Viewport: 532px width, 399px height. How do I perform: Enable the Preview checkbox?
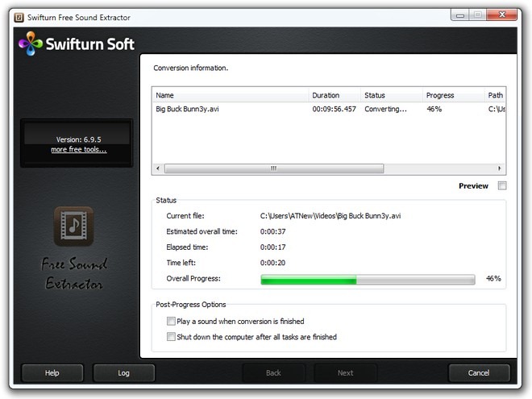click(x=502, y=185)
